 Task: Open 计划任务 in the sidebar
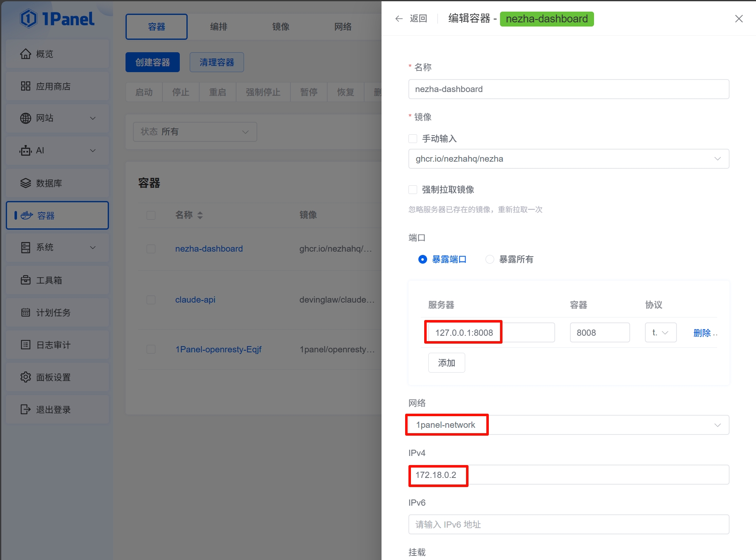tap(57, 312)
